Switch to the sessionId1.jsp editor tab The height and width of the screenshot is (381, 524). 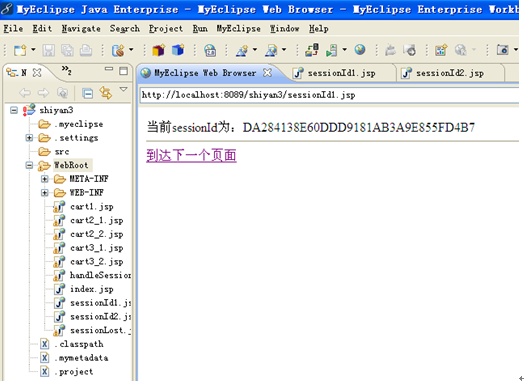coord(342,73)
